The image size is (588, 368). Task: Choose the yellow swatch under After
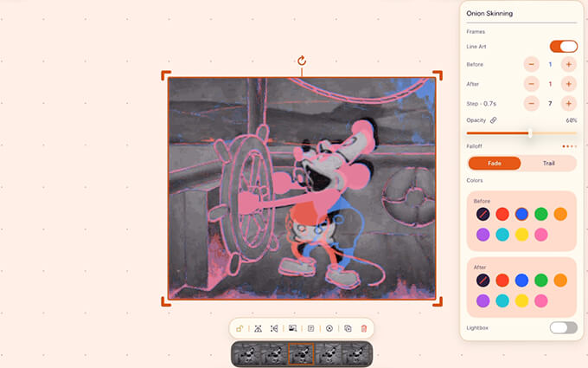click(521, 300)
